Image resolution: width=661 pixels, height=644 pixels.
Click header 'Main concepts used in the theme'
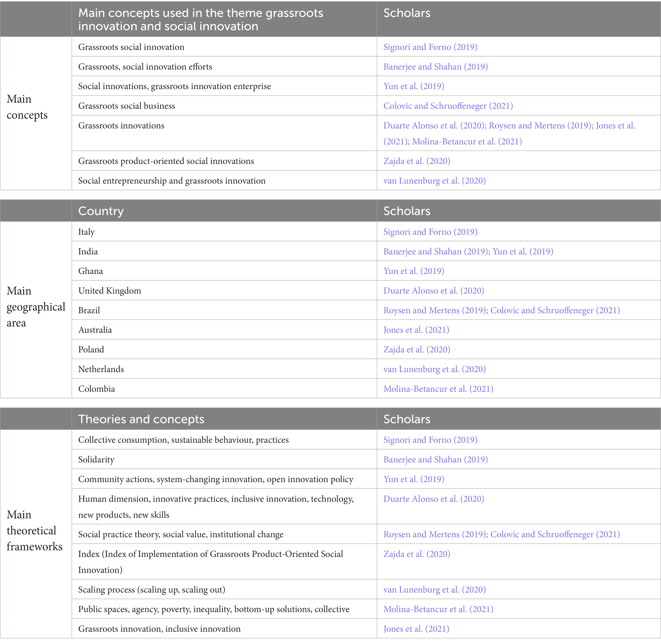(x=224, y=19)
